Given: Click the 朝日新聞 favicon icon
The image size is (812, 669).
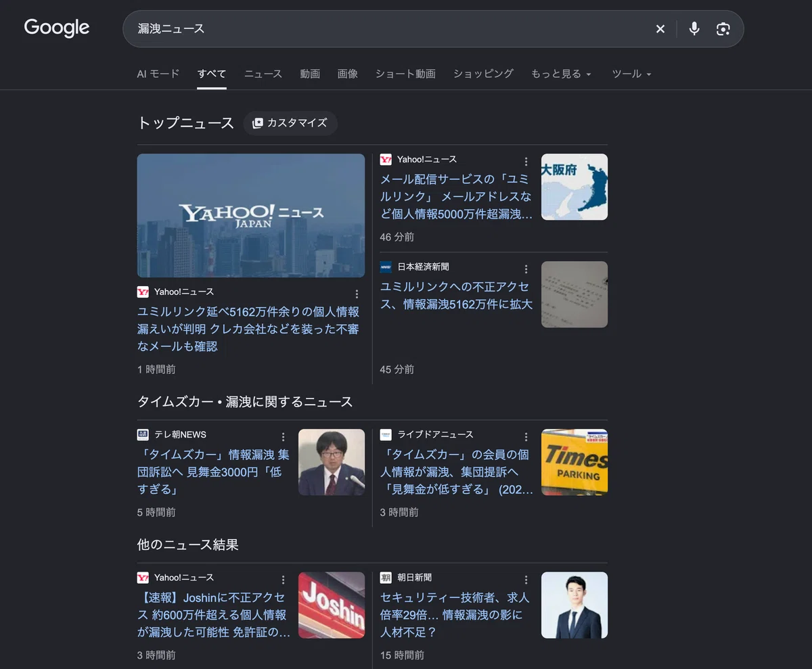Looking at the screenshot, I should 386,578.
